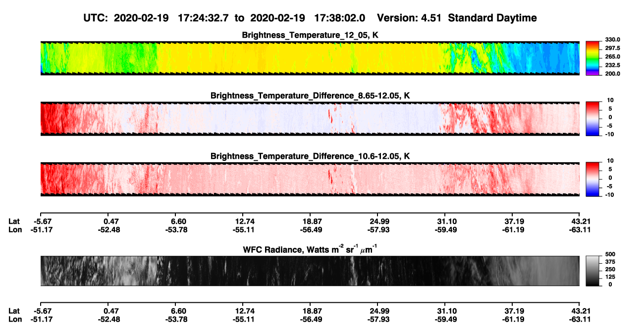The image size is (644, 330).
Task: Click longitude -59.49 on the bottom axis
Action: 445,319
